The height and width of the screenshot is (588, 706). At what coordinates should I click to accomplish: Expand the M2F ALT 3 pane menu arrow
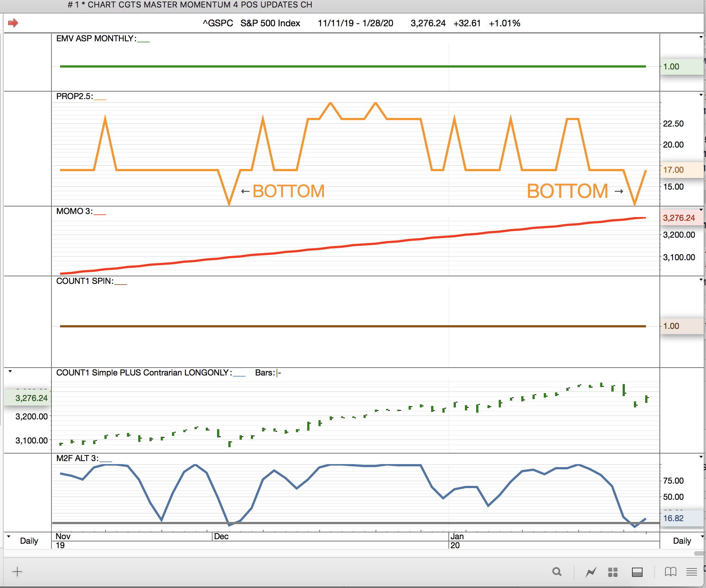pyautogui.click(x=701, y=457)
